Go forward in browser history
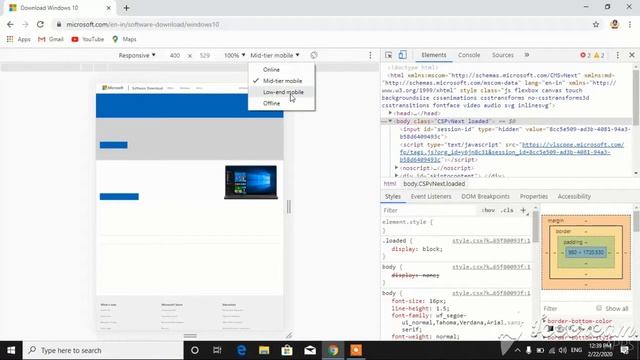Image resolution: width=640 pixels, height=360 pixels. tap(25, 24)
